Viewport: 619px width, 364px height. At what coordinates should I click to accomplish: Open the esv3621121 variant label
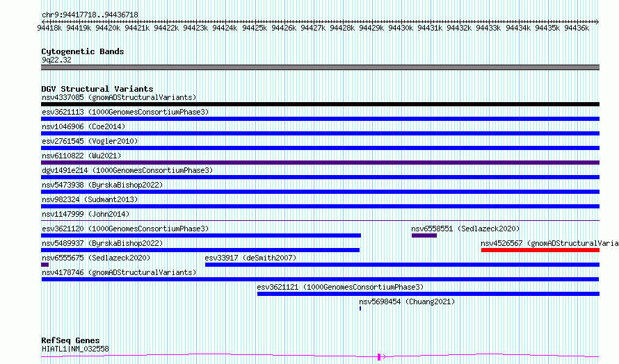(340, 287)
